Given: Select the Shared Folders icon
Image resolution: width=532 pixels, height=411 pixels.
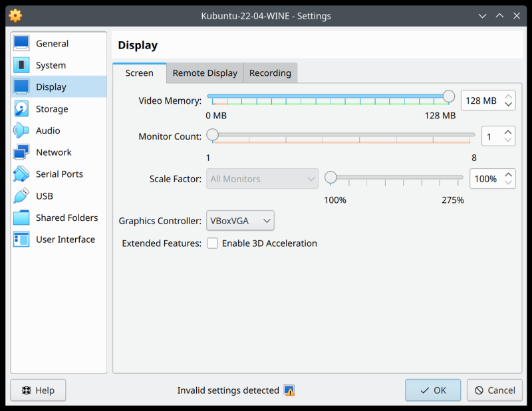Looking at the screenshot, I should tap(21, 217).
